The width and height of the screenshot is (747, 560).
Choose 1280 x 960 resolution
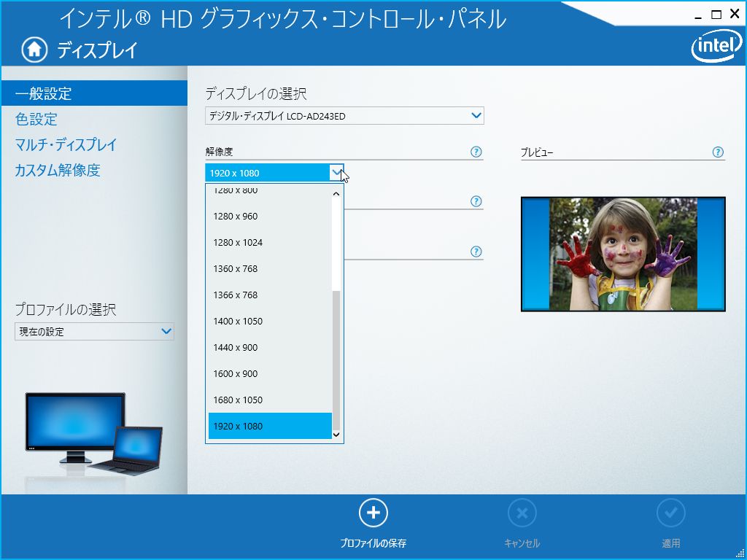(x=270, y=216)
